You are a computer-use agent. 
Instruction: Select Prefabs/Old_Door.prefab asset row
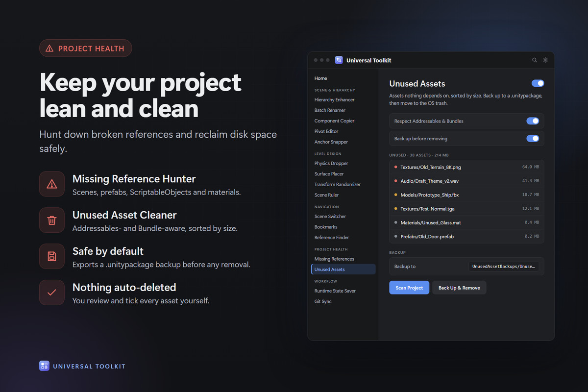tap(466, 236)
